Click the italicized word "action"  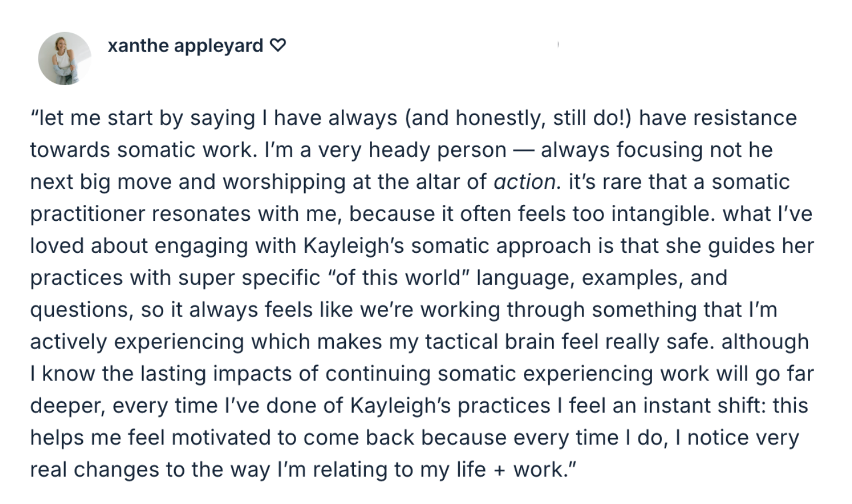coord(524,182)
